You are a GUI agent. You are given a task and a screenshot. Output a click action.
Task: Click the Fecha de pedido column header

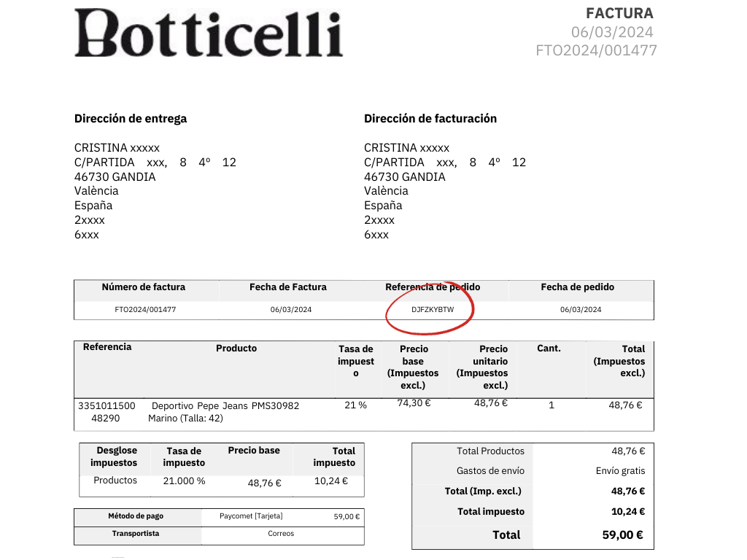click(x=577, y=287)
